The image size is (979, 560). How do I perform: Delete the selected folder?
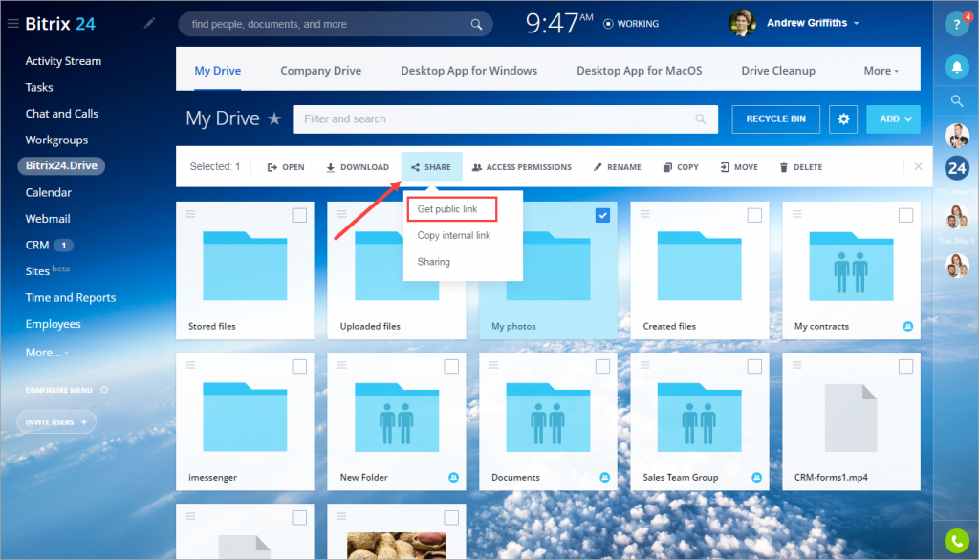[801, 167]
